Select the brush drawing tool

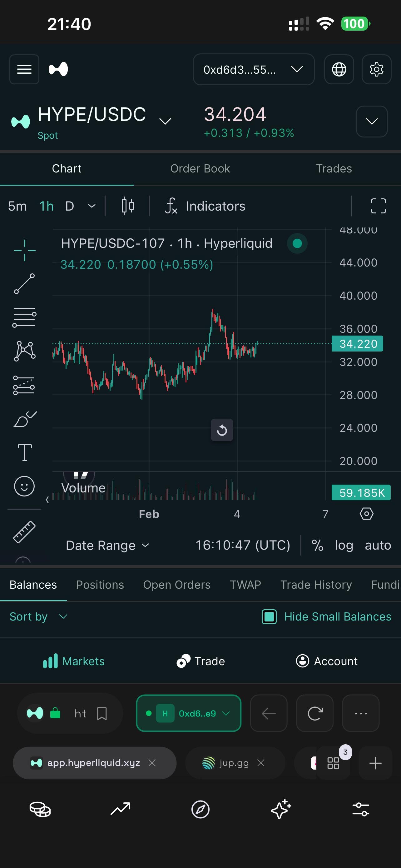[24, 419]
